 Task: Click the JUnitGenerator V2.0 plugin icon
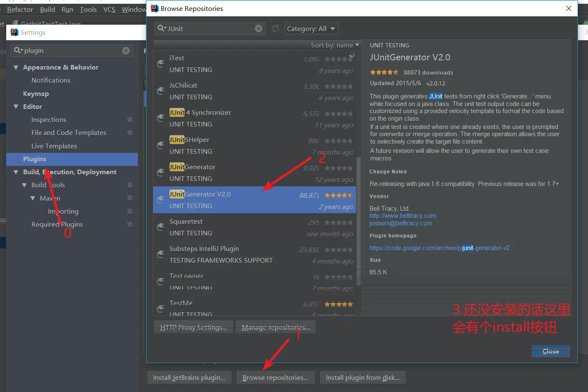161,200
